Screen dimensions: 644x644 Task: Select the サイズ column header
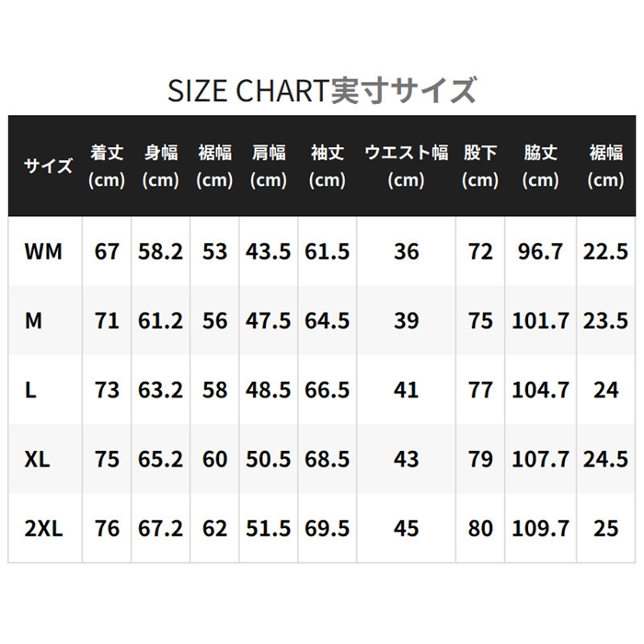(x=48, y=167)
